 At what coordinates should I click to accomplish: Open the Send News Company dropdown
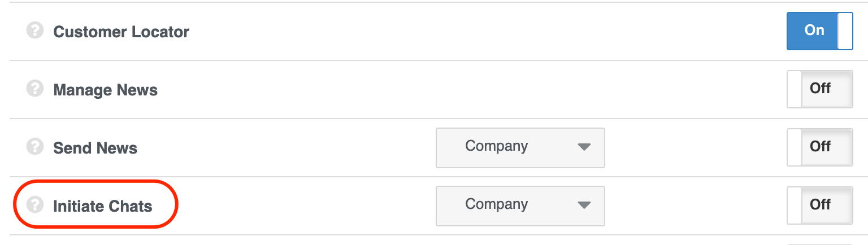520,147
